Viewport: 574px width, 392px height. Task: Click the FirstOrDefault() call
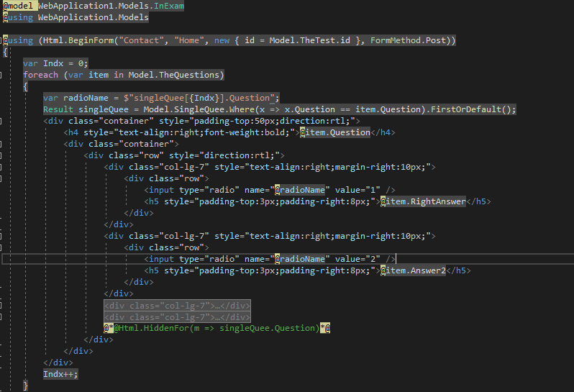tap(470, 109)
